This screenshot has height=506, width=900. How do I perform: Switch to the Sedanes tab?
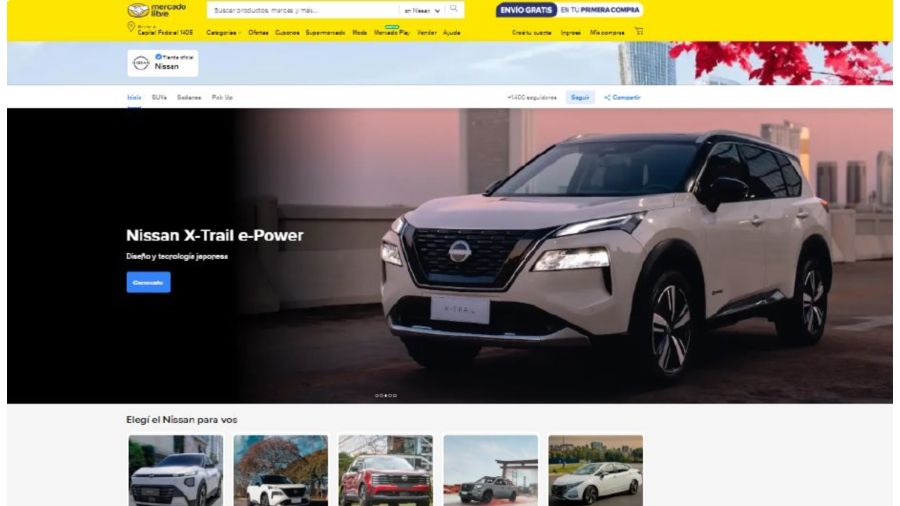(189, 98)
